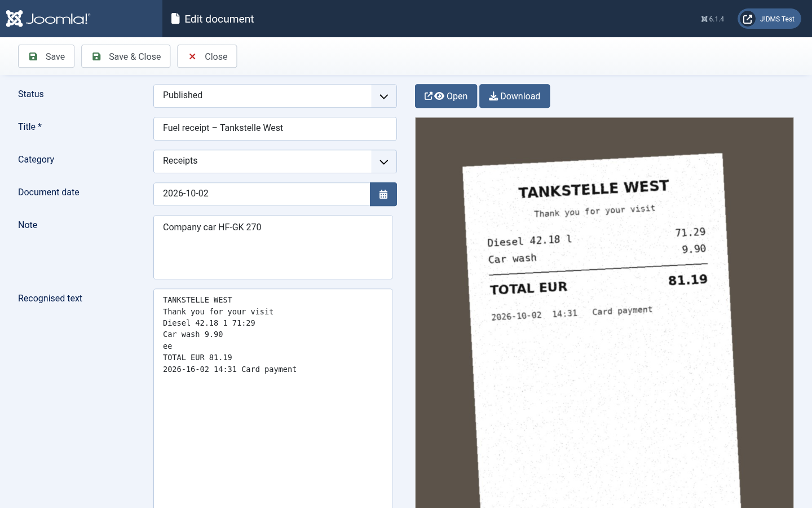Click the red X icon on Close
The width and height of the screenshot is (812, 508).
[x=192, y=56]
